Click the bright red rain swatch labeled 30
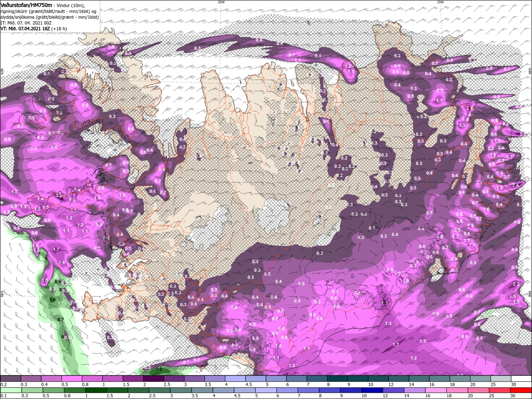The width and height of the screenshot is (532, 399). click(x=521, y=390)
